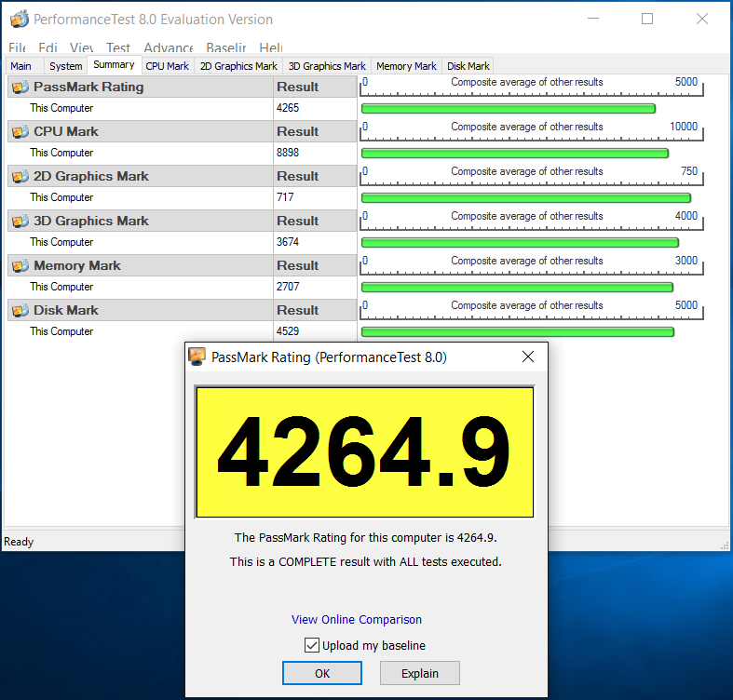Image resolution: width=733 pixels, height=700 pixels.
Task: Switch to the 3D Graphics Mark tab
Action: [327, 66]
